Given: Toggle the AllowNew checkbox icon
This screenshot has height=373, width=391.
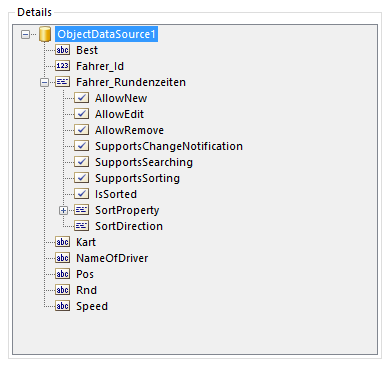Looking at the screenshot, I should (81, 98).
